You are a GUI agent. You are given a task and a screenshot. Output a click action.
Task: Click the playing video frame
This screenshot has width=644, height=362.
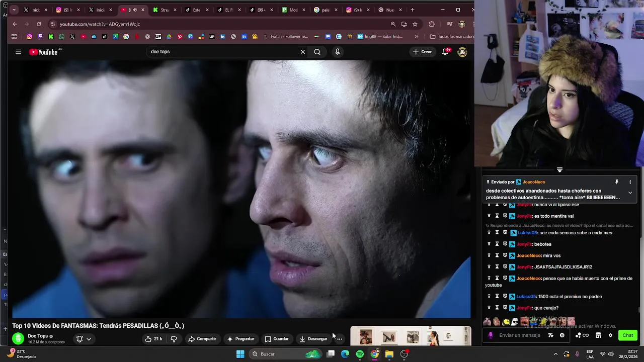tap(242, 189)
